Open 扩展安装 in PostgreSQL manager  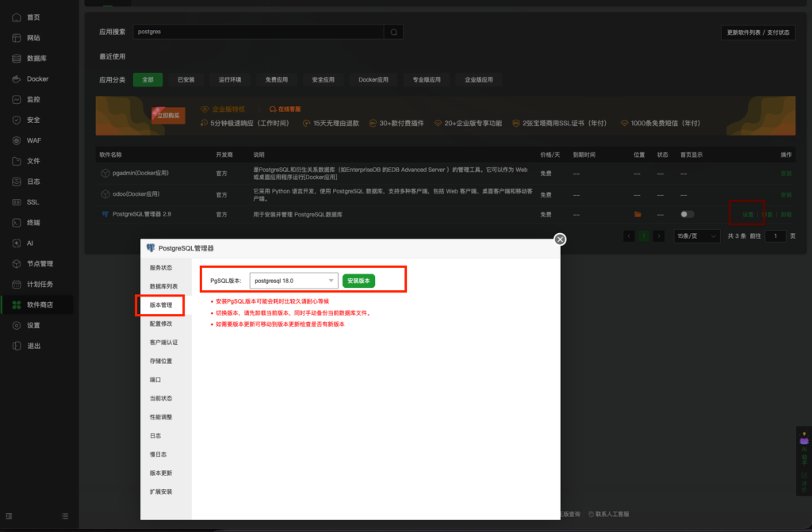(x=161, y=492)
